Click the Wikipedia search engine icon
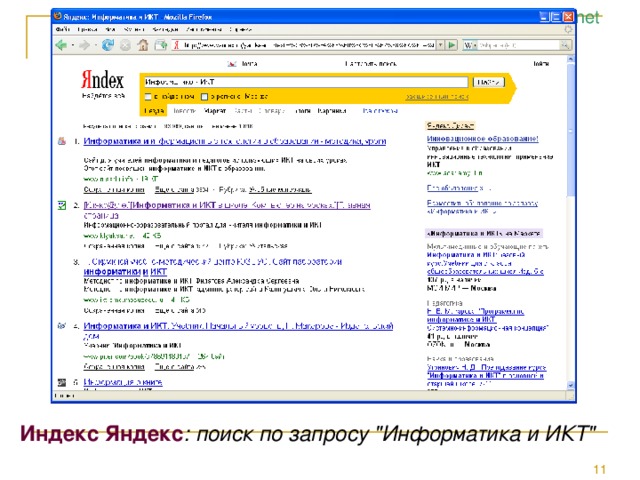 point(468,45)
